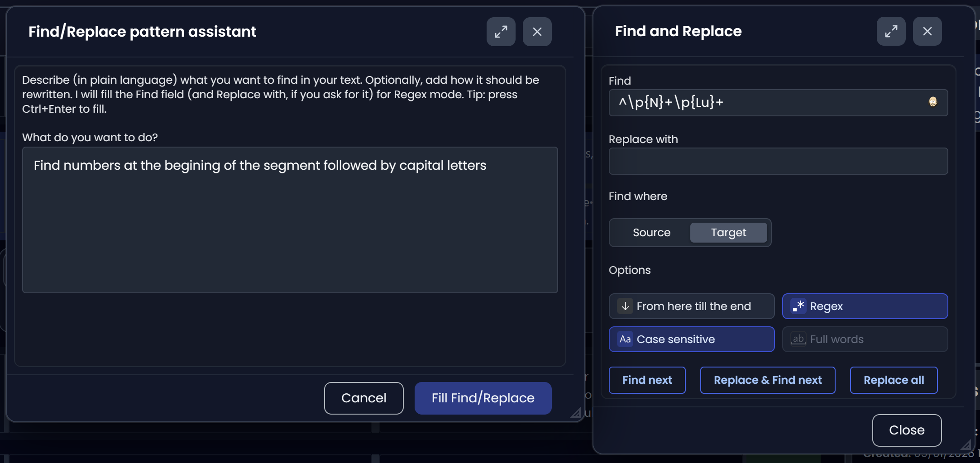
Task: Disable the Case sensitive option
Action: coord(691,339)
